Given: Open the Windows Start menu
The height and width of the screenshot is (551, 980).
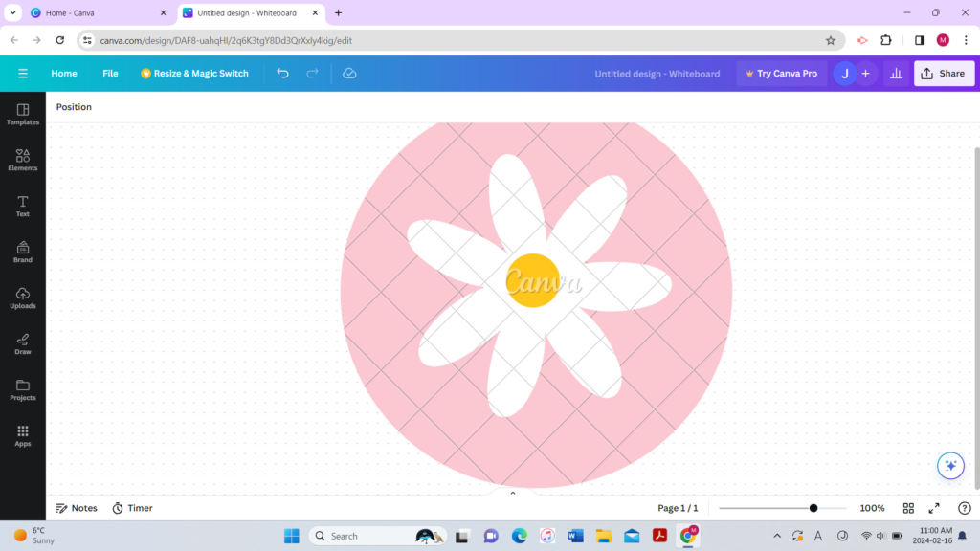Looking at the screenshot, I should pyautogui.click(x=291, y=536).
